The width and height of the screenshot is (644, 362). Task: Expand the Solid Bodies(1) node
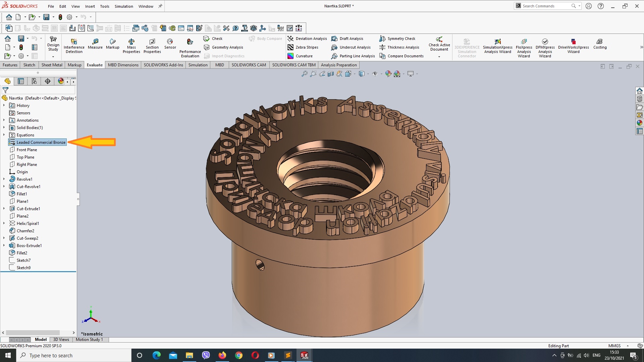pyautogui.click(x=4, y=127)
